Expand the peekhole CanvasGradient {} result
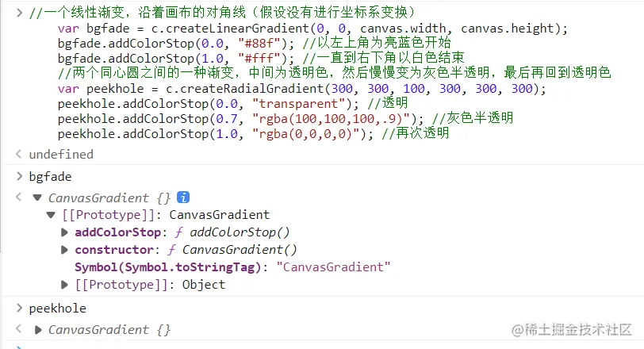Screen dimensions: 644x349 (x=36, y=329)
